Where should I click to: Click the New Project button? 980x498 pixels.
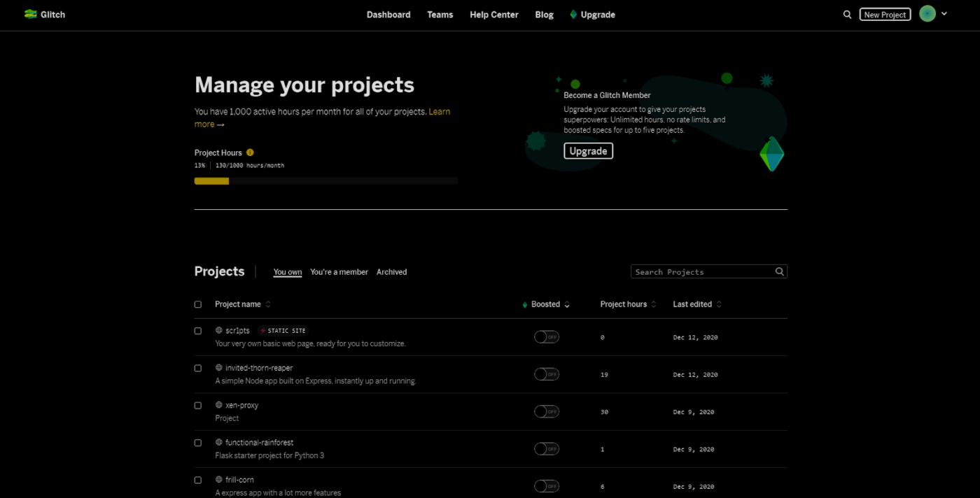pyautogui.click(x=885, y=15)
